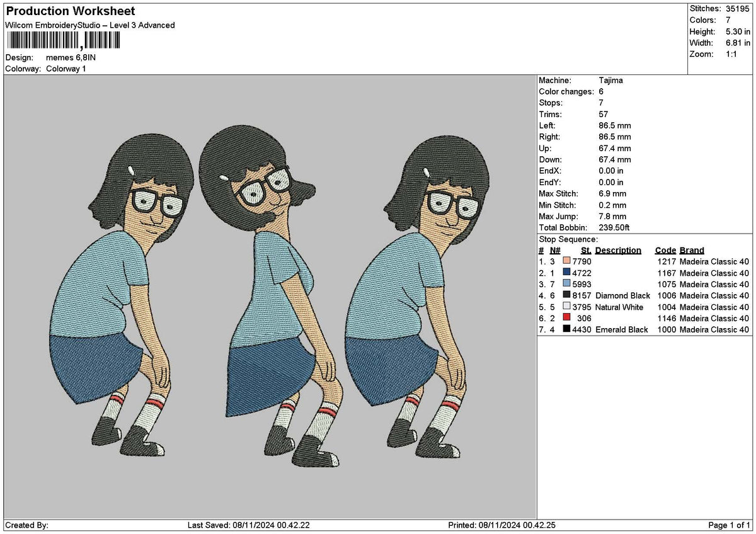This screenshot has height=534, width=756.
Task: Click 'Created By:' in the footer
Action: [26, 525]
